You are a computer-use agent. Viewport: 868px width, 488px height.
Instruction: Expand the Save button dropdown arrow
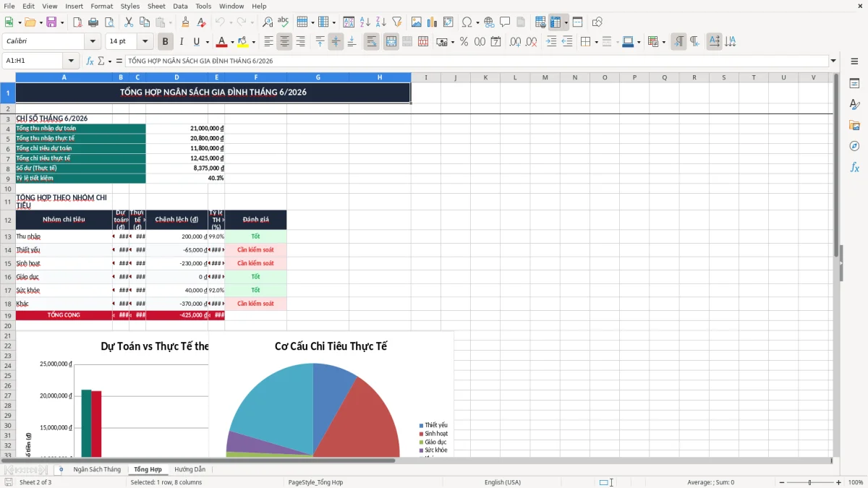(61, 22)
